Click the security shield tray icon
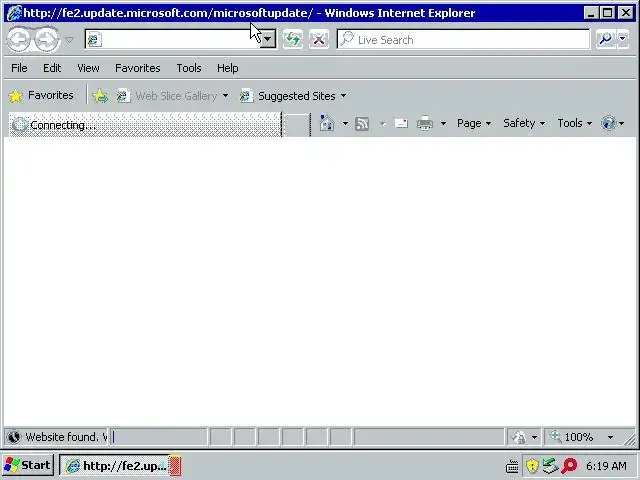Viewport: 640px width, 480px height. pos(532,466)
